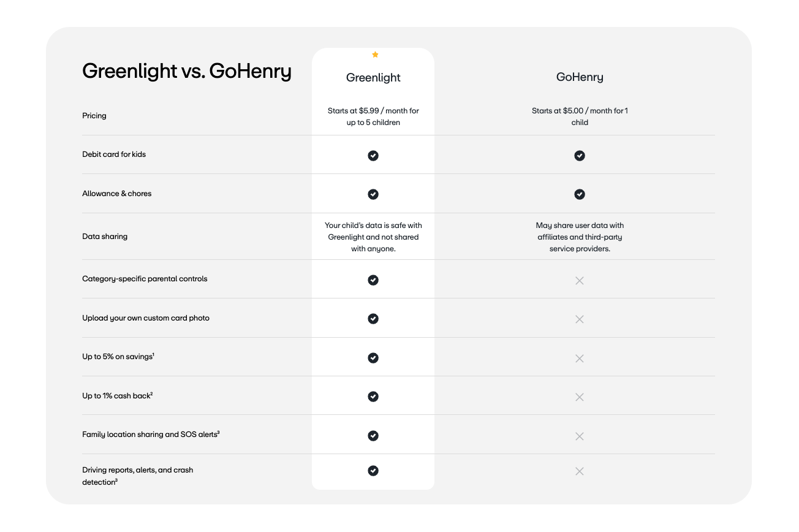Click GoHenry's X for custom card photo
This screenshot has height=532, width=799.
pos(580,319)
